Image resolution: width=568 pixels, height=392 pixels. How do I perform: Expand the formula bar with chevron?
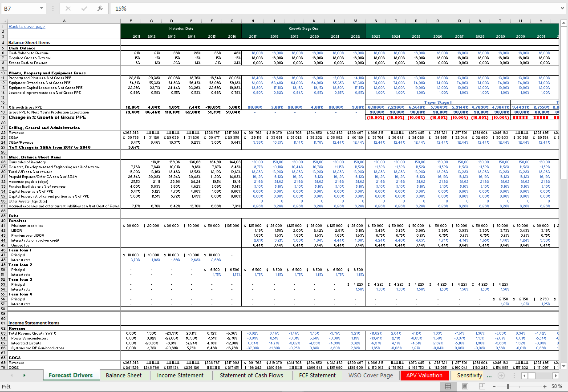click(x=562, y=8)
